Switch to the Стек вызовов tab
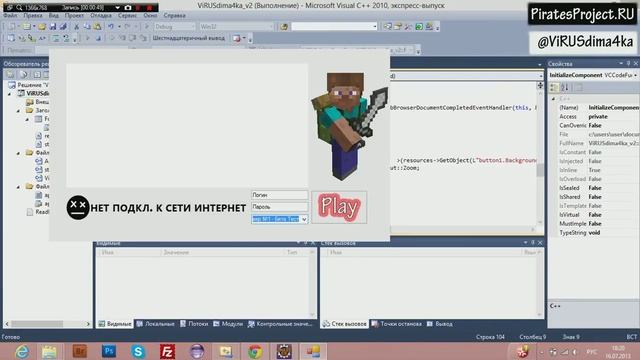The image size is (640, 360). pyautogui.click(x=344, y=324)
